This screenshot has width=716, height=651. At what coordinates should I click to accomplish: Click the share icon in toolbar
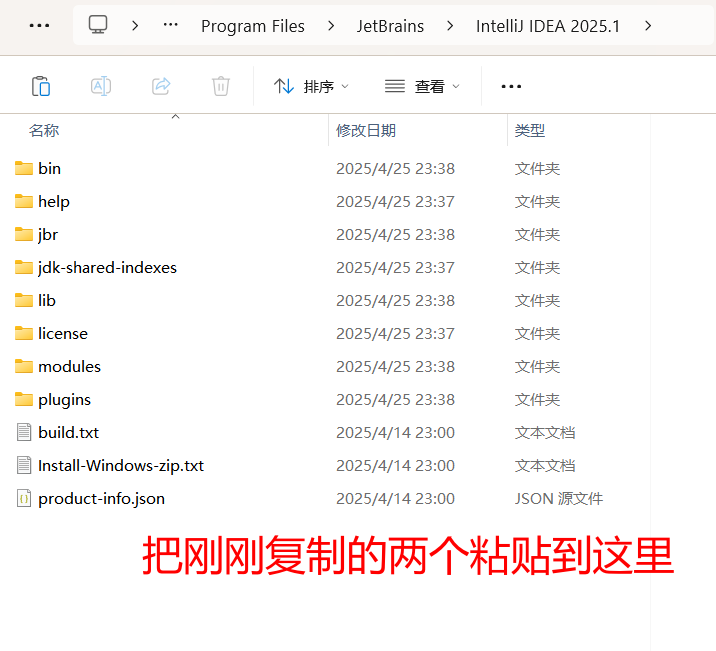161,86
